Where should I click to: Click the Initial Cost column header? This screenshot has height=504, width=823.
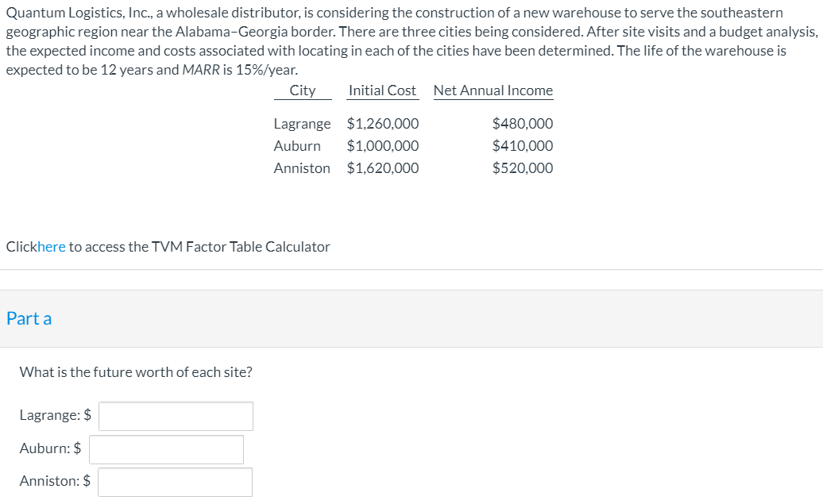382,90
